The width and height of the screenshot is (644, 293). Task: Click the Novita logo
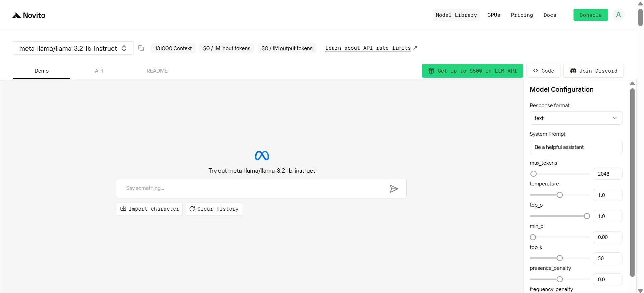click(29, 15)
